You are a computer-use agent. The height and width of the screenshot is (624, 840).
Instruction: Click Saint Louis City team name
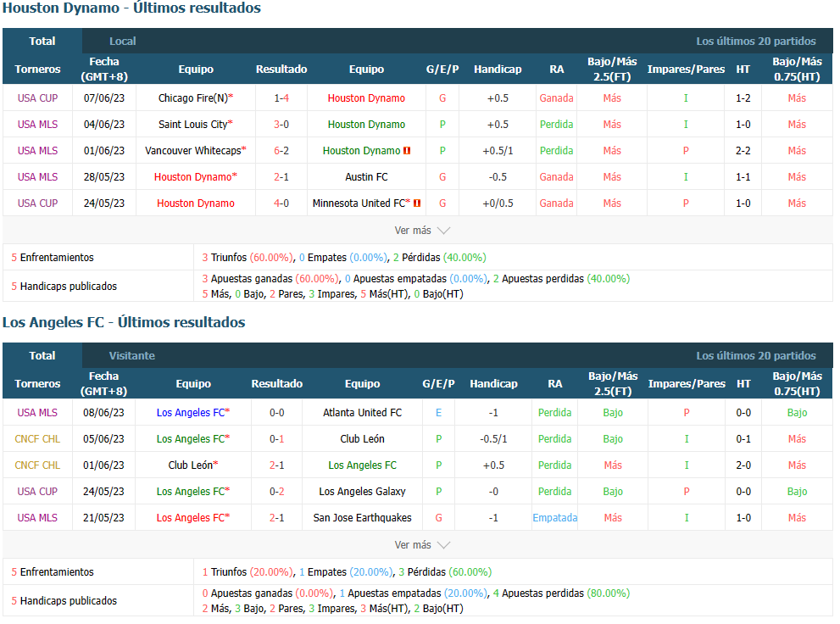coord(196,125)
